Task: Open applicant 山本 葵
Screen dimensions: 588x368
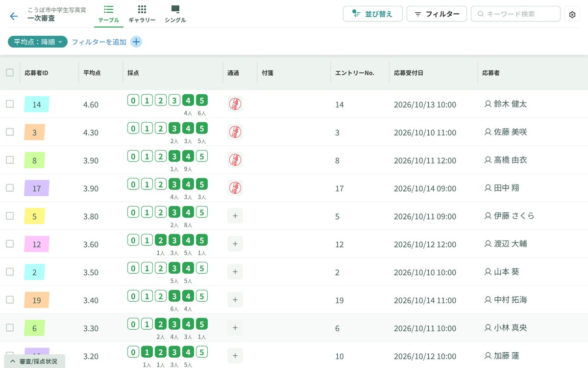Action: tap(506, 272)
